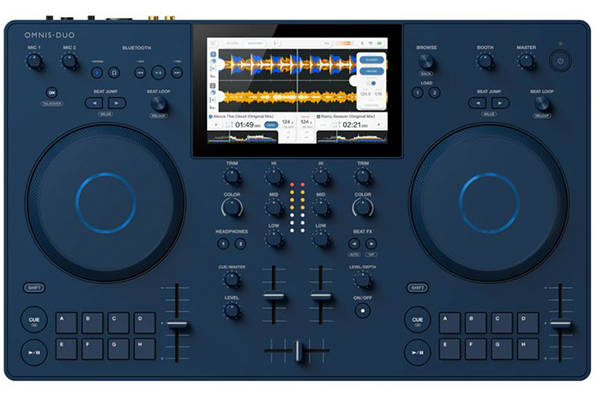
Task: Tap the Bluetooth headphone cue button
Action: (x=114, y=72)
